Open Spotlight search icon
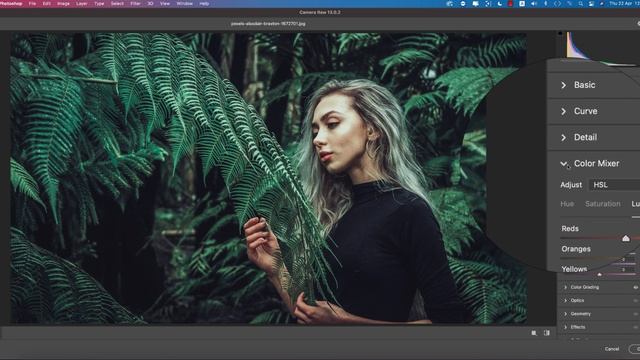Viewport: 640px width, 360px height. coord(581,4)
